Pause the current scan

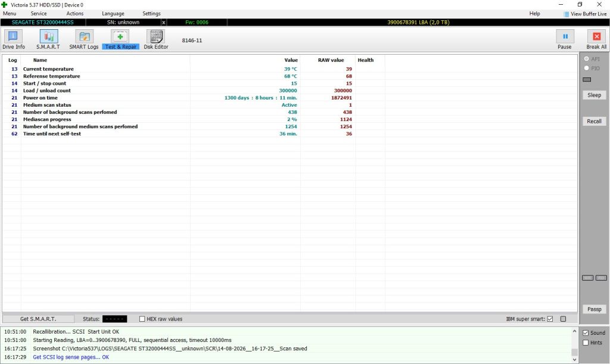point(565,40)
